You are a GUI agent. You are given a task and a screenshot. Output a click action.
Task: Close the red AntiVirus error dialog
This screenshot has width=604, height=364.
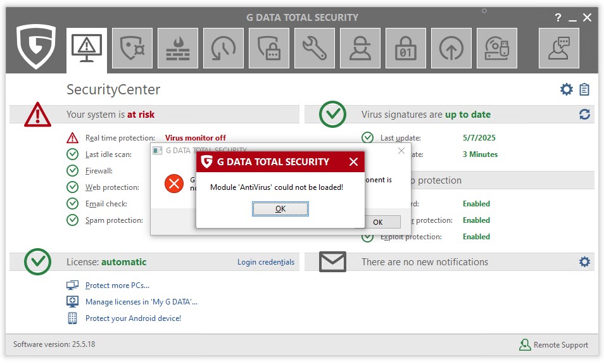point(353,162)
